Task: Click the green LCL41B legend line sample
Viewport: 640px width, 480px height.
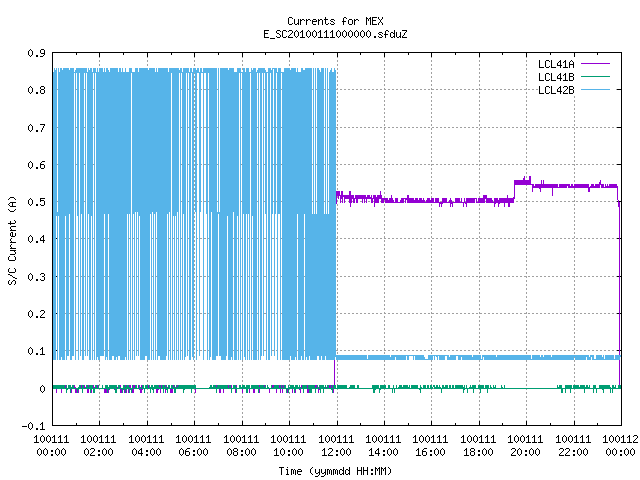Action: pyautogui.click(x=595, y=76)
